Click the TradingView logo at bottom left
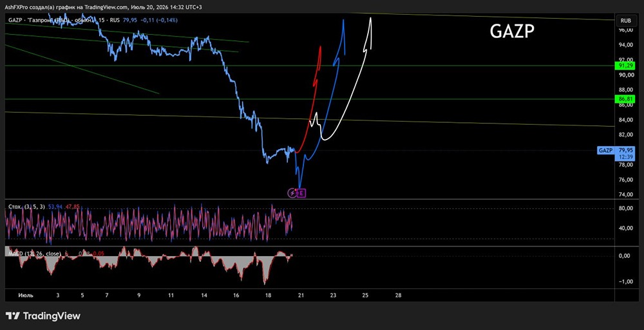Image resolution: width=644 pixels, height=330 pixels. point(43,316)
